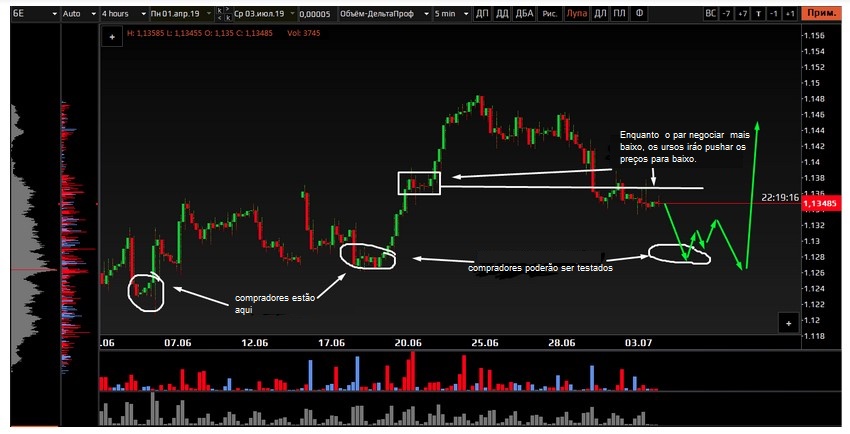Toggle the ДБА toolbar button

(x=524, y=14)
